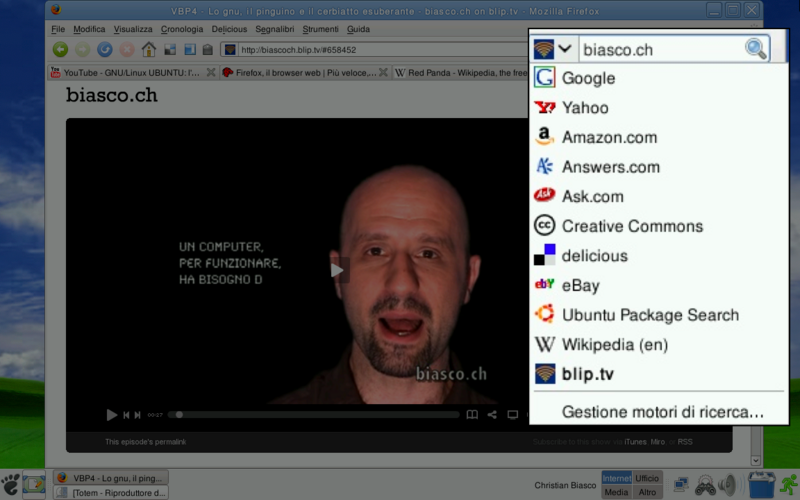Click the center play overlay on video
The height and width of the screenshot is (500, 800).
pyautogui.click(x=337, y=270)
